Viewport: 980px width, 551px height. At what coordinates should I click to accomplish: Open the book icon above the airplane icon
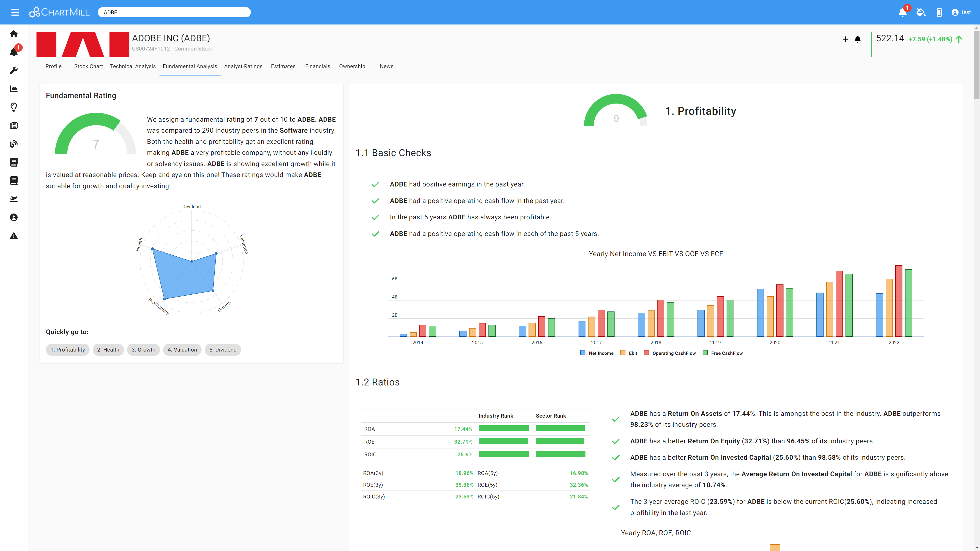[14, 181]
